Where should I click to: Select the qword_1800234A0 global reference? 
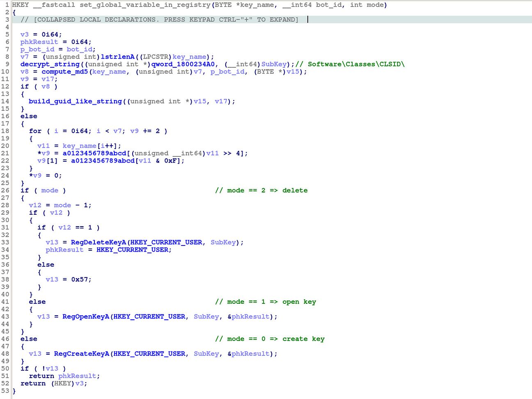183,64
